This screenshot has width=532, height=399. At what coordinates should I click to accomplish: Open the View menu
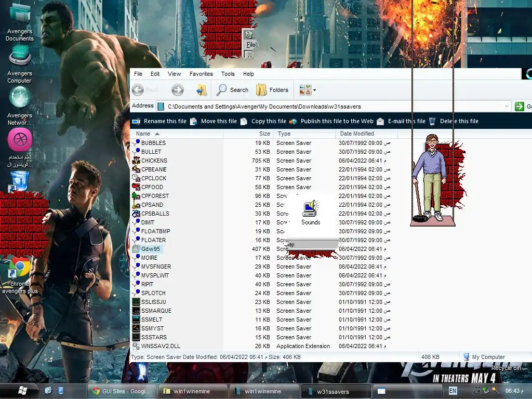[175, 74]
